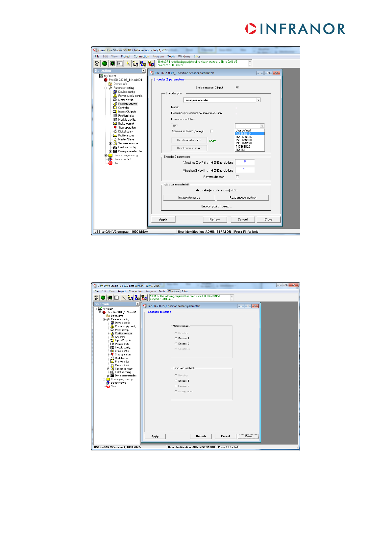Bottom screenshot: click the oscilloscope toolbar icon
The image size is (392, 554).
(110, 298)
